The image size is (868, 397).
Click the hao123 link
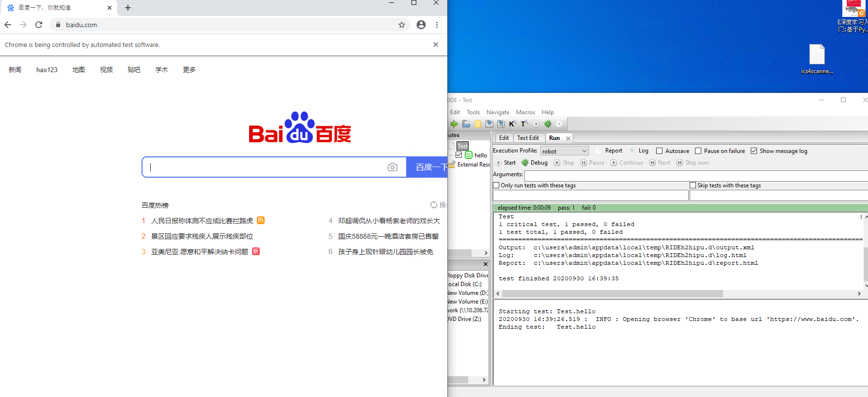pos(47,70)
